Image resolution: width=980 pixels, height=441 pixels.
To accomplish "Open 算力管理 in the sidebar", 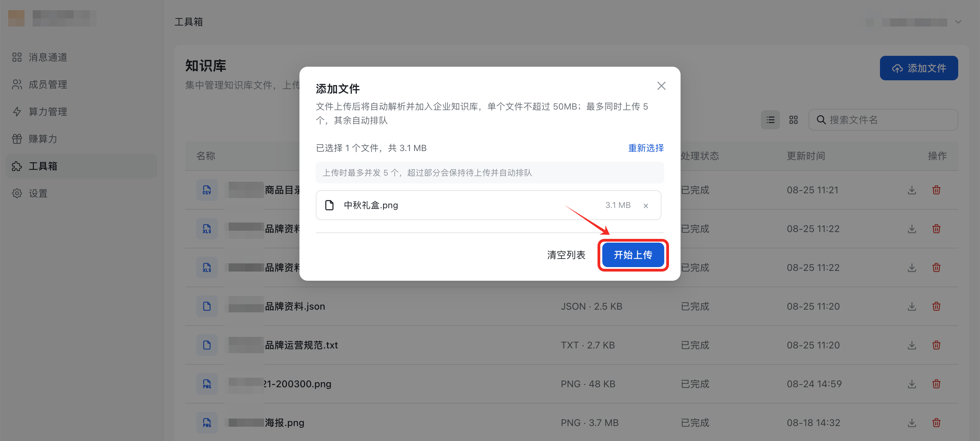I will (81, 112).
